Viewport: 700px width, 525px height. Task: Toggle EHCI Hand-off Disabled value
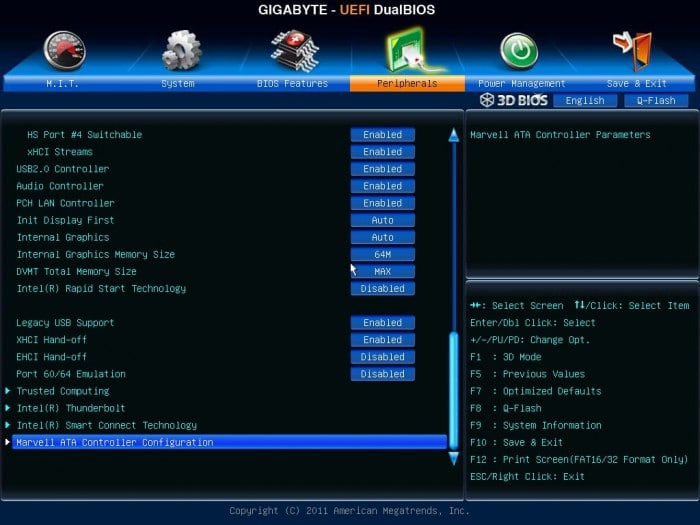[x=383, y=357]
